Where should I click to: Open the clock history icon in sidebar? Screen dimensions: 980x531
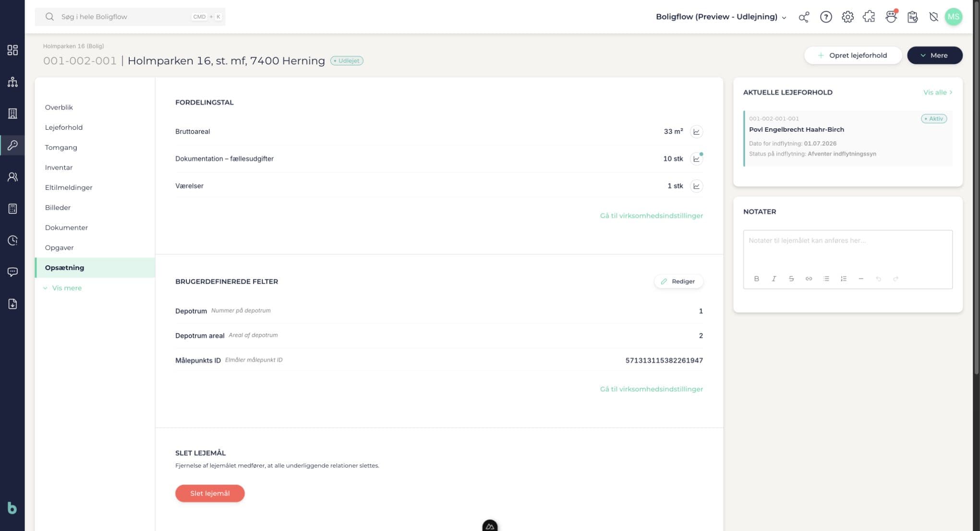pyautogui.click(x=12, y=240)
